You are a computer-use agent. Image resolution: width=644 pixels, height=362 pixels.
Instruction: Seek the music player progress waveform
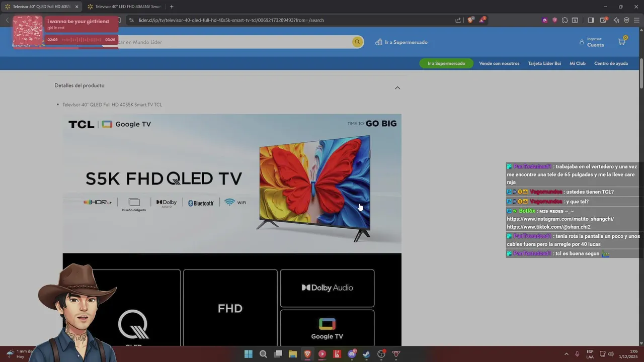pyautogui.click(x=82, y=40)
